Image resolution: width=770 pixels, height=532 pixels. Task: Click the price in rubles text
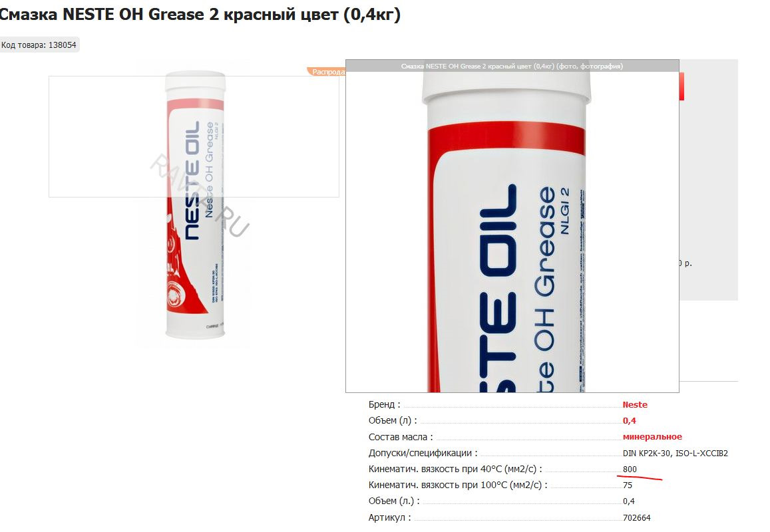685,263
